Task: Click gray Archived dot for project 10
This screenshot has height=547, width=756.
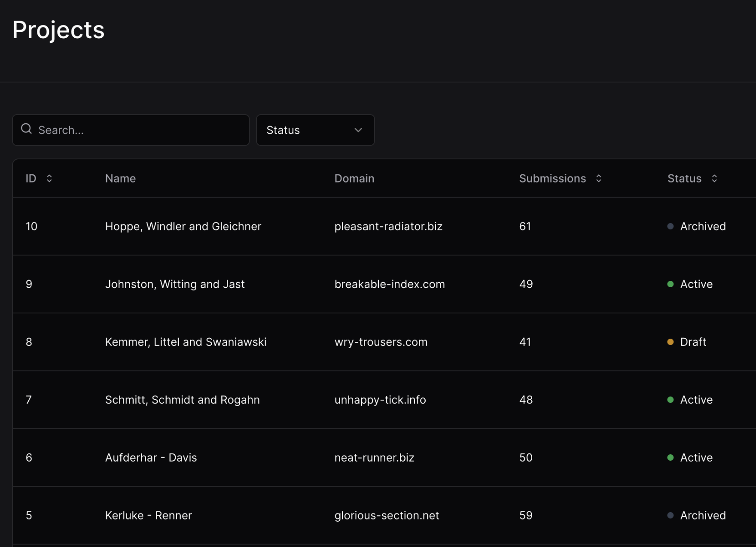Action: click(670, 226)
